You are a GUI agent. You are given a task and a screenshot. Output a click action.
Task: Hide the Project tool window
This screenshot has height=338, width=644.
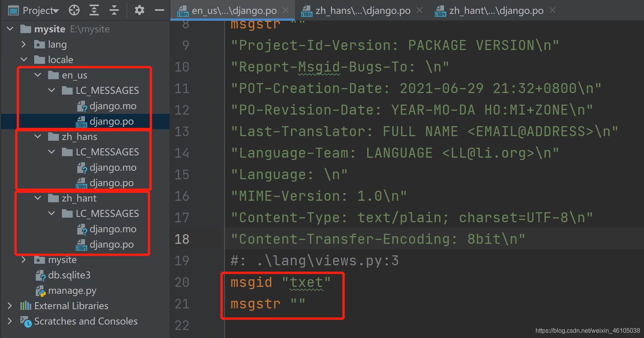160,10
